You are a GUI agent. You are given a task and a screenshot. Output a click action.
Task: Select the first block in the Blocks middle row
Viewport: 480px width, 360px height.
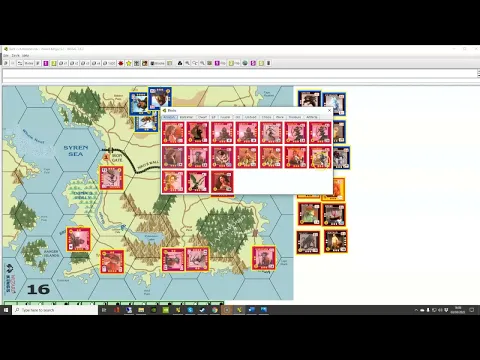click(x=173, y=157)
